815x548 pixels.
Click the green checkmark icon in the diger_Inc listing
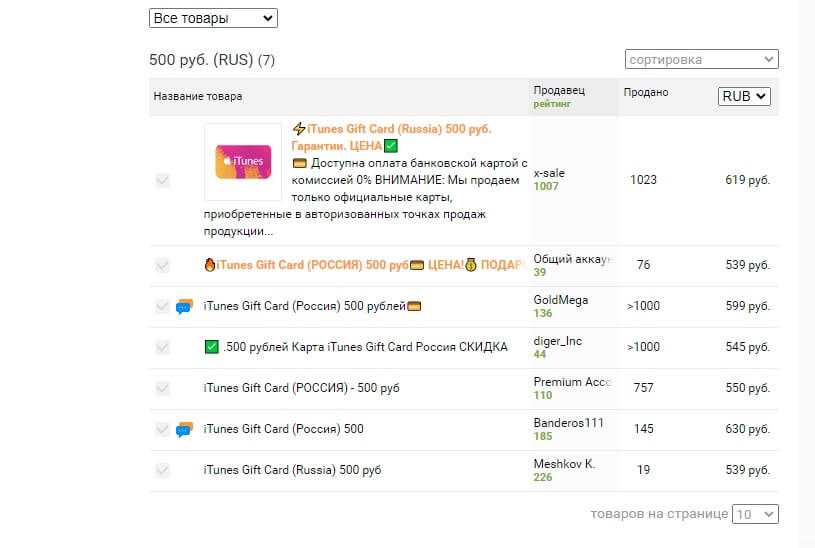pos(211,347)
